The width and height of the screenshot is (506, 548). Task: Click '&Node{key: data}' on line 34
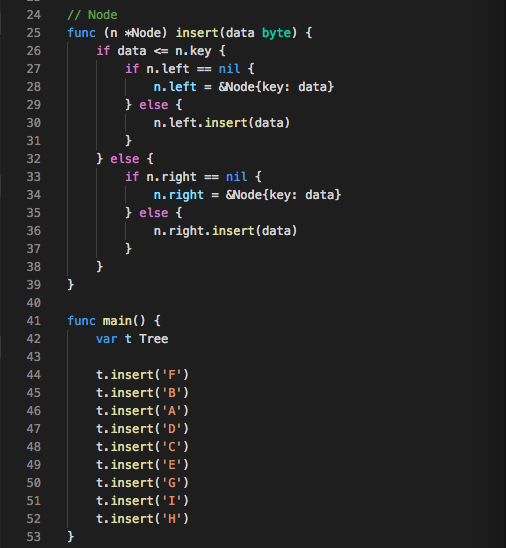pyautogui.click(x=283, y=195)
